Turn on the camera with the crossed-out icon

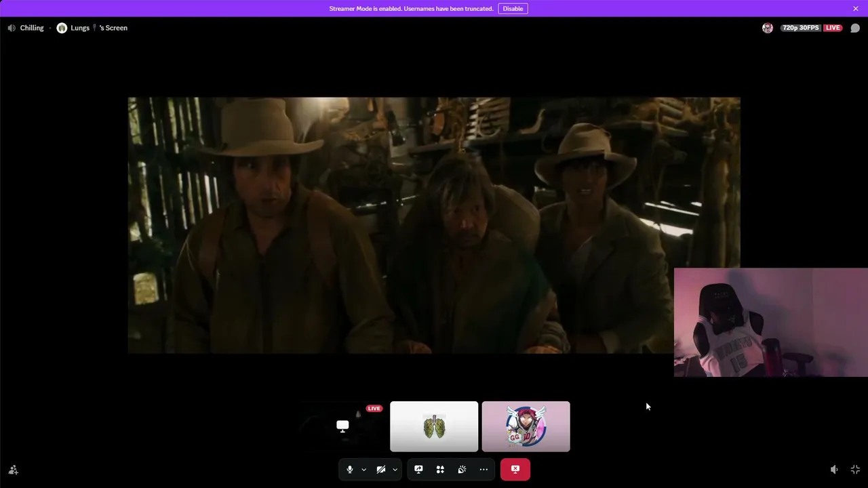(x=381, y=469)
